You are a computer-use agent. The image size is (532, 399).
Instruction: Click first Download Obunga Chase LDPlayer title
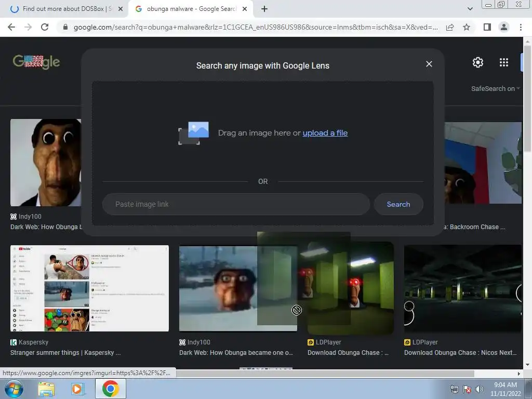pyautogui.click(x=348, y=353)
